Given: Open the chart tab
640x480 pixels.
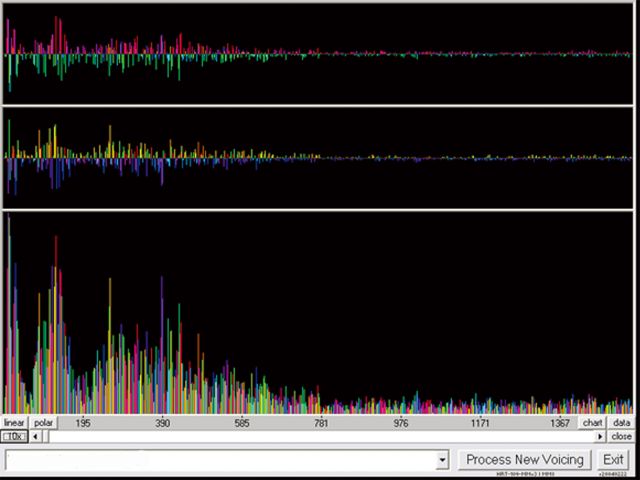Looking at the screenshot, I should [x=593, y=423].
